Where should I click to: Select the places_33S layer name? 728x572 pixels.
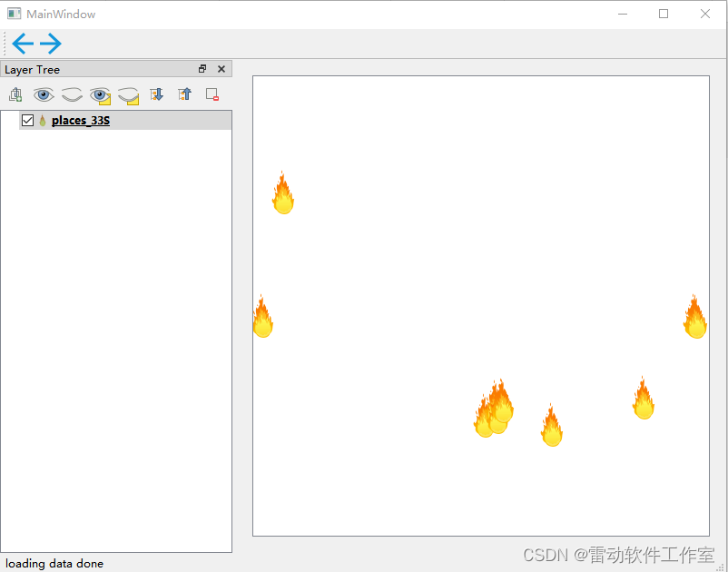click(81, 121)
